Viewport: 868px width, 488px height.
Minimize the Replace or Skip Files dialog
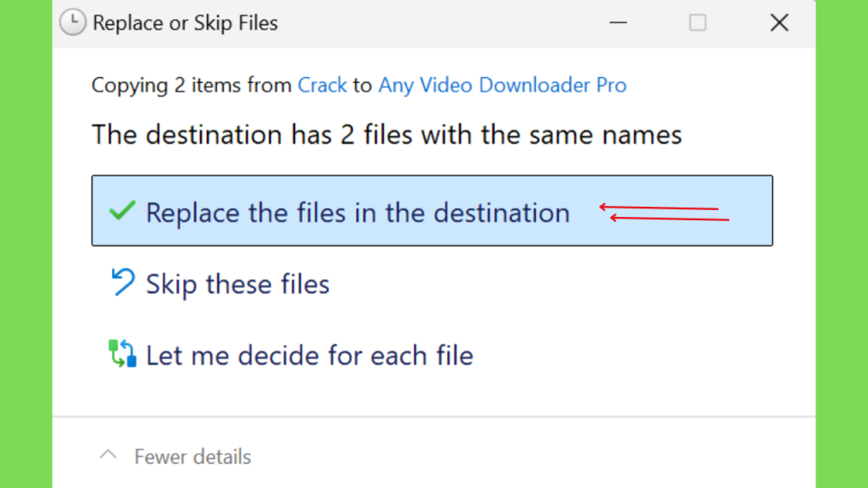(x=618, y=23)
